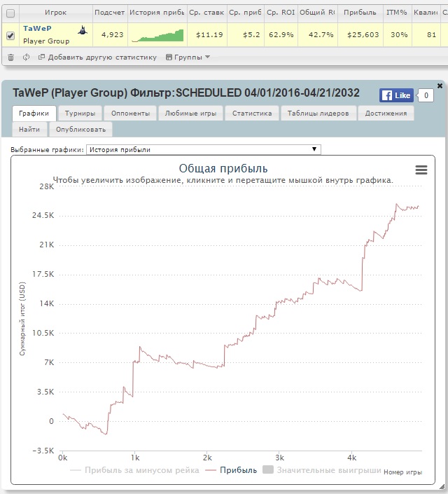
Task: Click the panel resize grip at corner
Action: click(442, 487)
